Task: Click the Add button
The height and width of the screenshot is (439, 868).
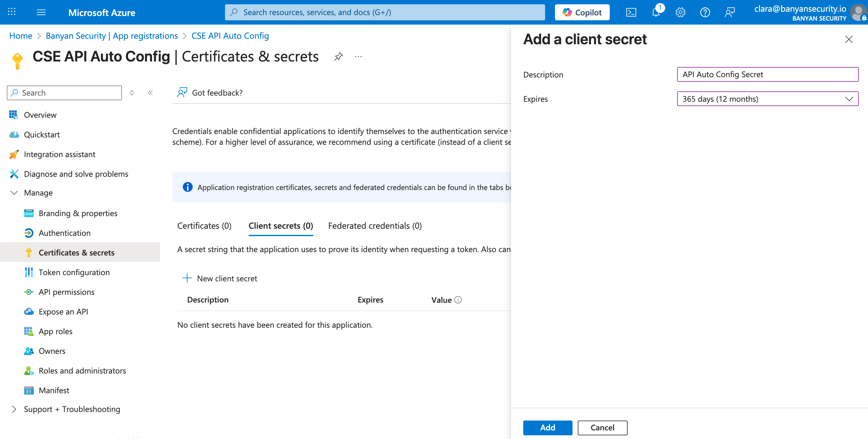Action: coord(547,428)
